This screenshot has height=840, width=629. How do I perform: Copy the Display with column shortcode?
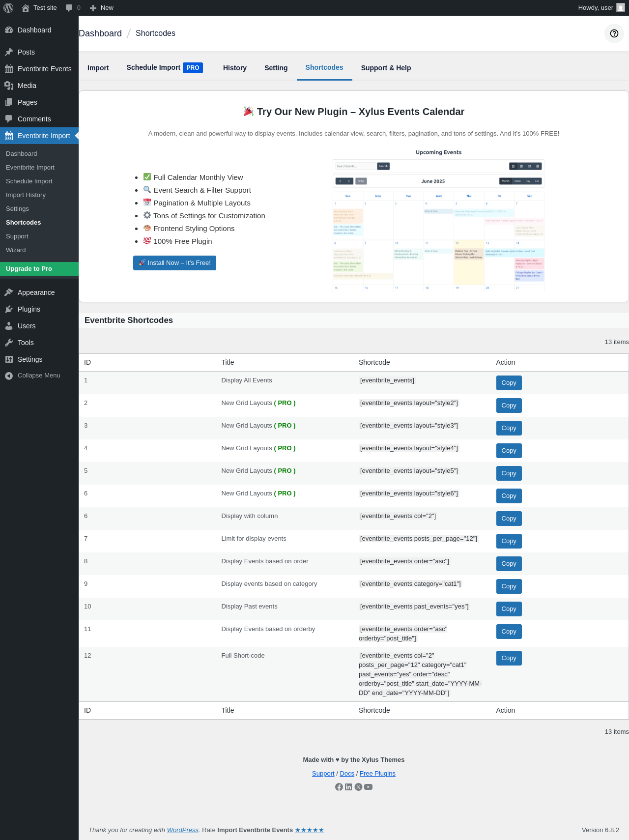click(x=509, y=519)
